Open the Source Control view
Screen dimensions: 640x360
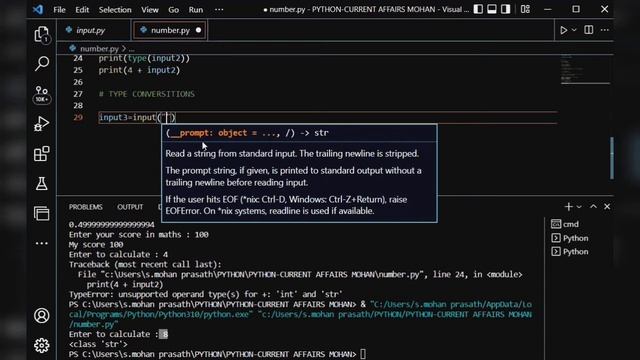(x=42, y=94)
